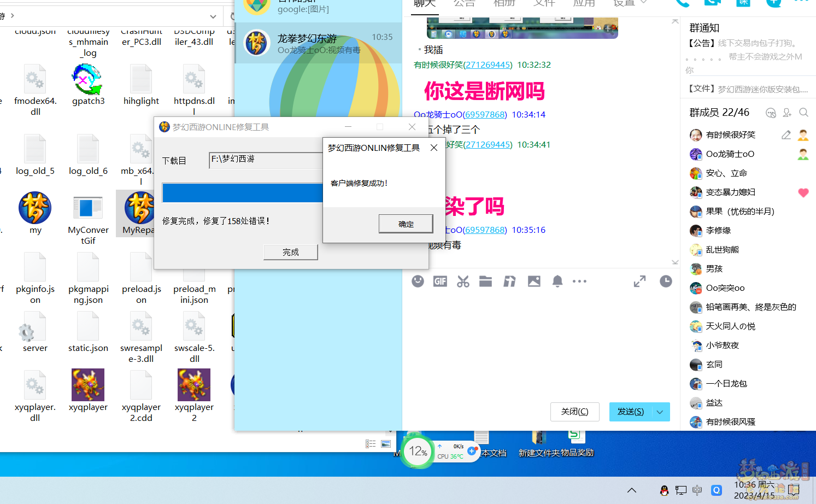
Task: Click the edit pencil next to 有时候好笑
Action: [x=786, y=134]
